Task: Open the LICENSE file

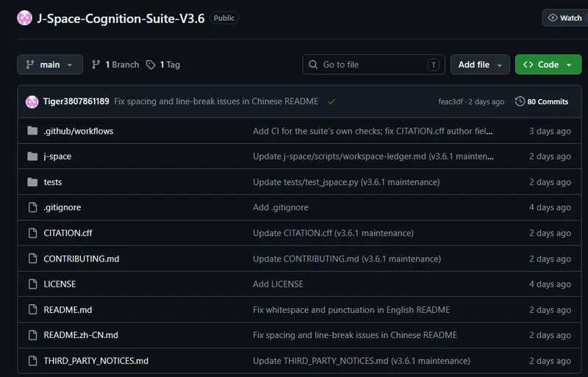Action: pyautogui.click(x=60, y=284)
